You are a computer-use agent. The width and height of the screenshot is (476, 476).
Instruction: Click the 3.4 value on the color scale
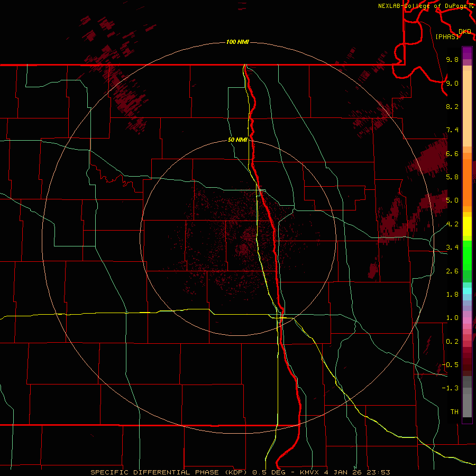click(452, 247)
